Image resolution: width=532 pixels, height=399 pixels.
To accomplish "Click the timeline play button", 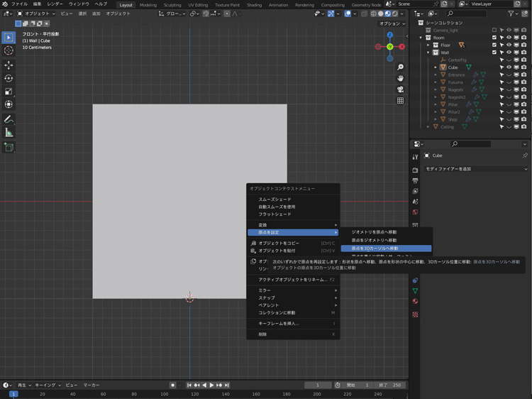I will tap(211, 385).
